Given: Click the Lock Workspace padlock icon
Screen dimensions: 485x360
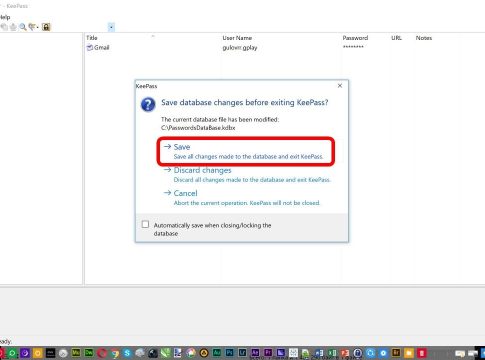Looking at the screenshot, I should [46, 27].
